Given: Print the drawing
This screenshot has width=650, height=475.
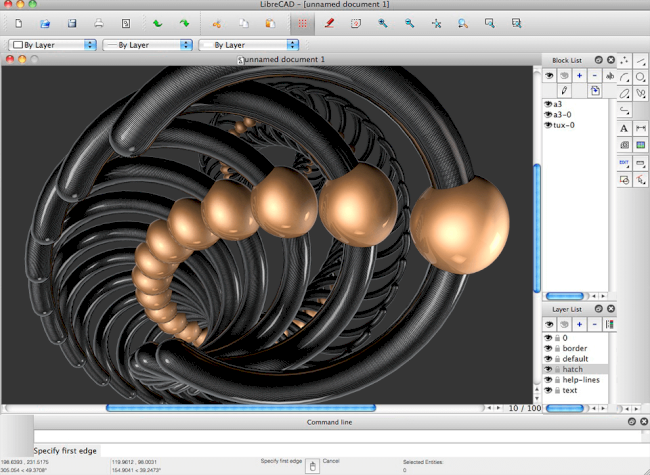Looking at the screenshot, I should click(99, 23).
